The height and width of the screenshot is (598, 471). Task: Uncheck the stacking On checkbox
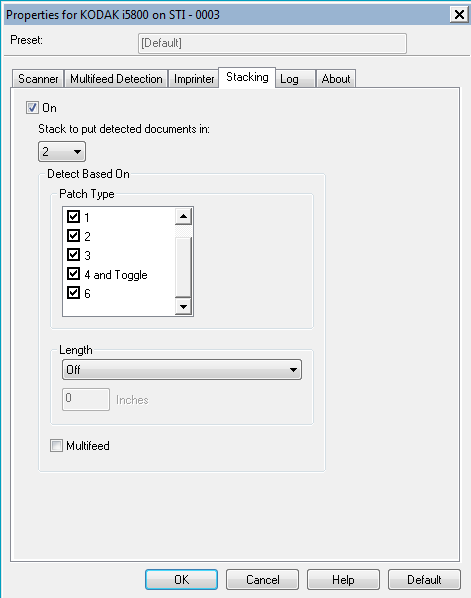[32, 108]
